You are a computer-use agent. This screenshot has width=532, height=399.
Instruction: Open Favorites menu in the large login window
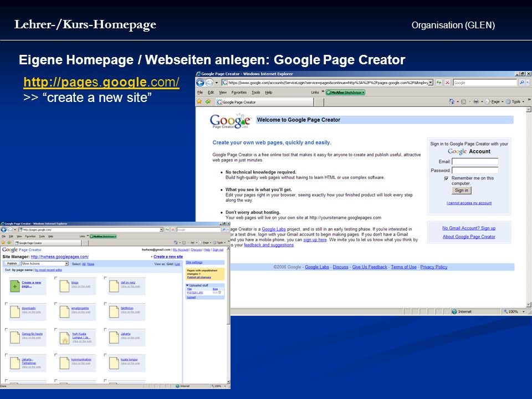(x=239, y=93)
